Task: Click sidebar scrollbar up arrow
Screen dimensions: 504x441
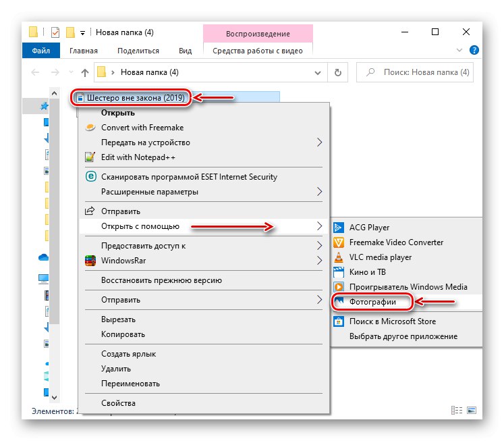Action: click(55, 93)
